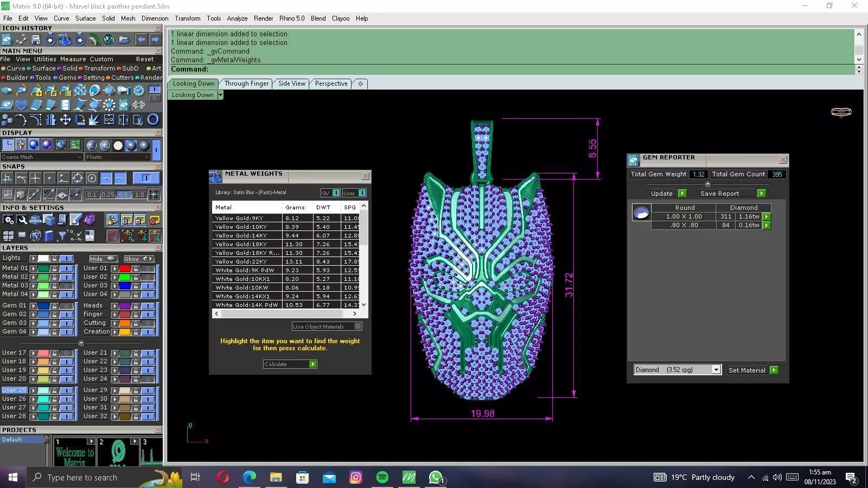Toggle the Cutting layer visibility on
868x488 pixels.
(x=148, y=323)
